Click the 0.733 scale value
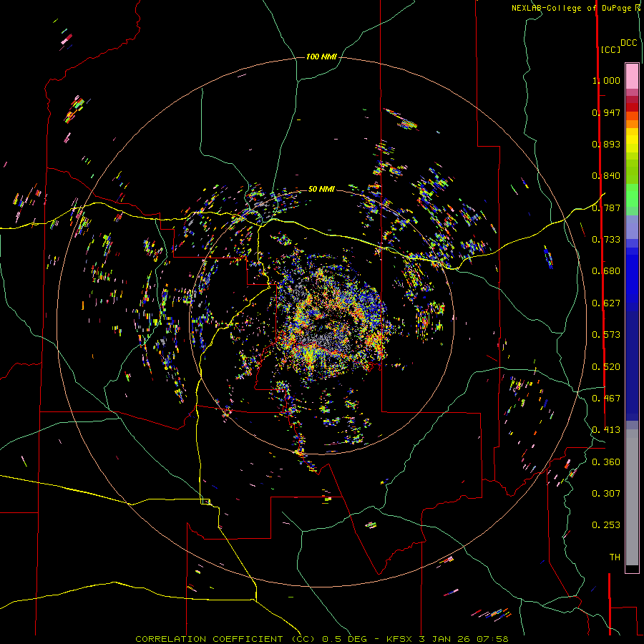The width and height of the screenshot is (644, 644). [606, 240]
